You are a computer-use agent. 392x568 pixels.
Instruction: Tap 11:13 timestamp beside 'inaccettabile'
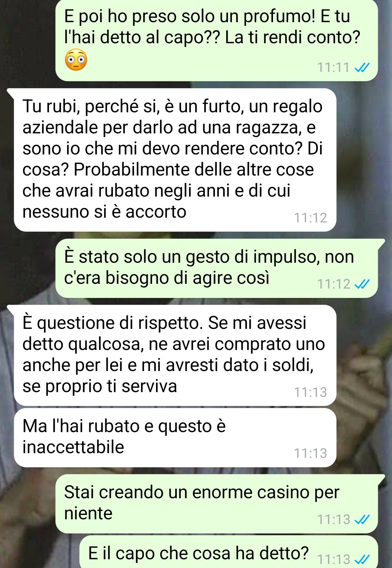point(311,453)
